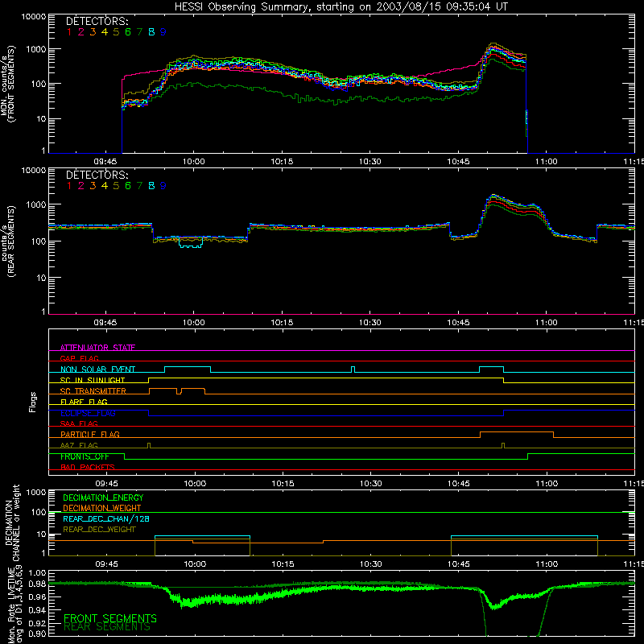The image size is (644, 644).
Task: Select FRONT SEGMENTS label in livetime panel
Action: 110,618
